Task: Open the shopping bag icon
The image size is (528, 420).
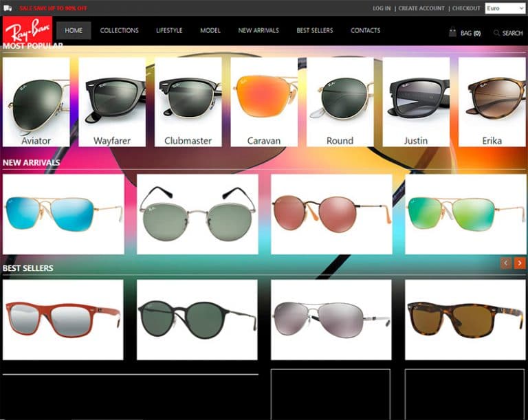Action: pos(452,32)
